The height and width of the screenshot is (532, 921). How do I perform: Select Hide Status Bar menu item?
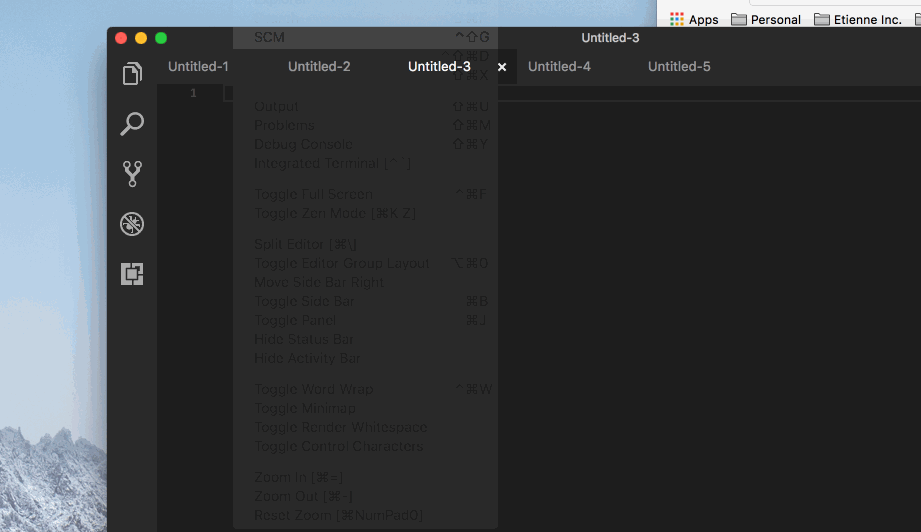click(365, 339)
